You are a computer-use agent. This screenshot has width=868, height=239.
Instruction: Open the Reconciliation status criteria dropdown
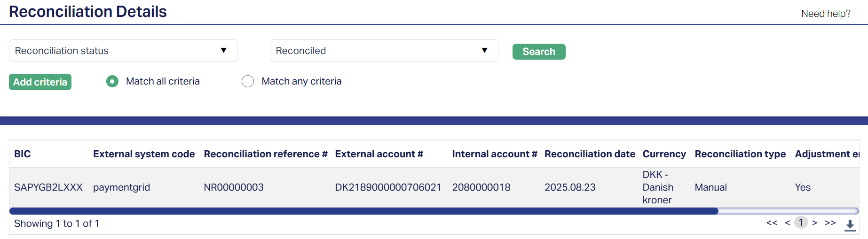click(123, 51)
